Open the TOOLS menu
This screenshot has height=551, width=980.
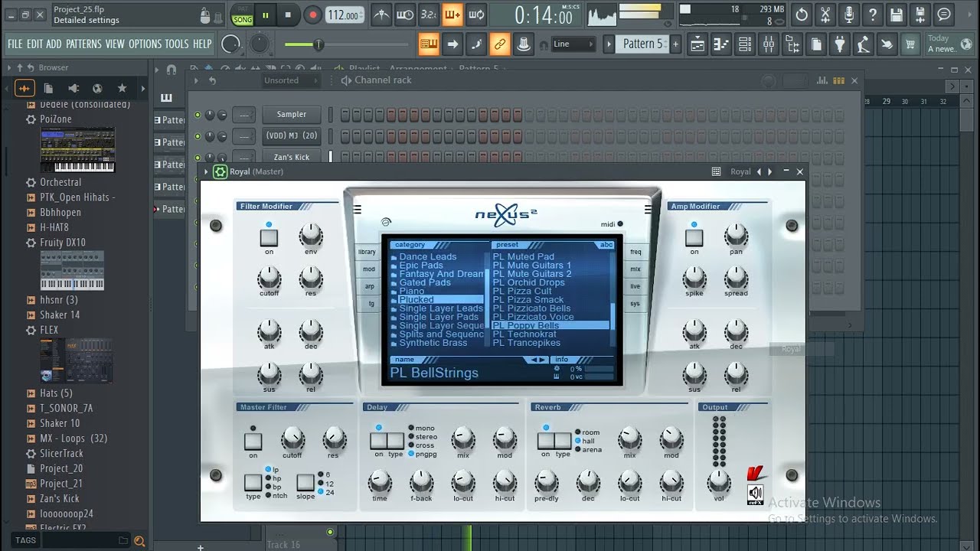coord(177,44)
